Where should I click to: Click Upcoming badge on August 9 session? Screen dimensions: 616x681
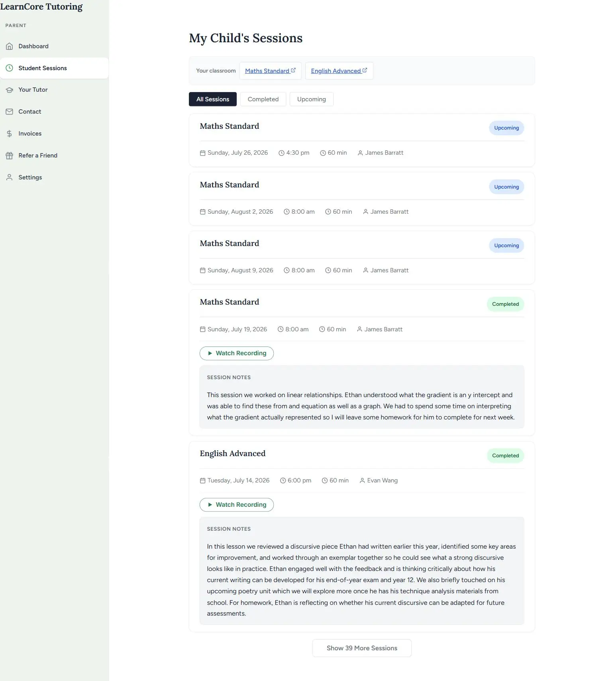click(506, 246)
